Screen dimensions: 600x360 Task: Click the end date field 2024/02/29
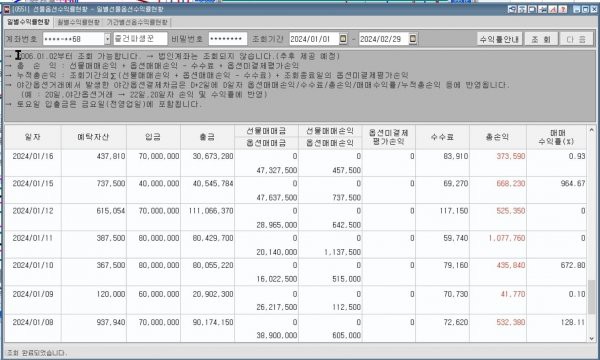coord(384,39)
